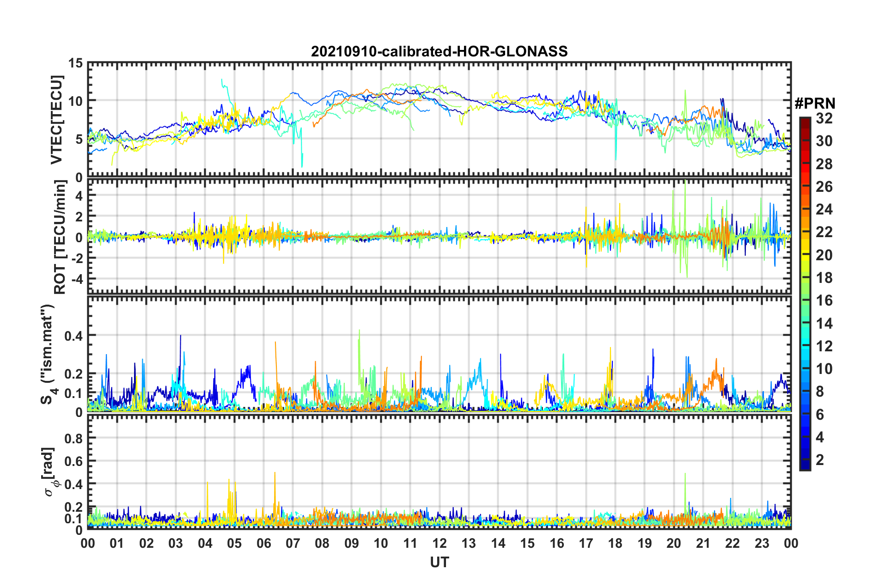The image size is (879, 588).
Task: Select the "UT" x-axis label
Action: click(x=439, y=562)
